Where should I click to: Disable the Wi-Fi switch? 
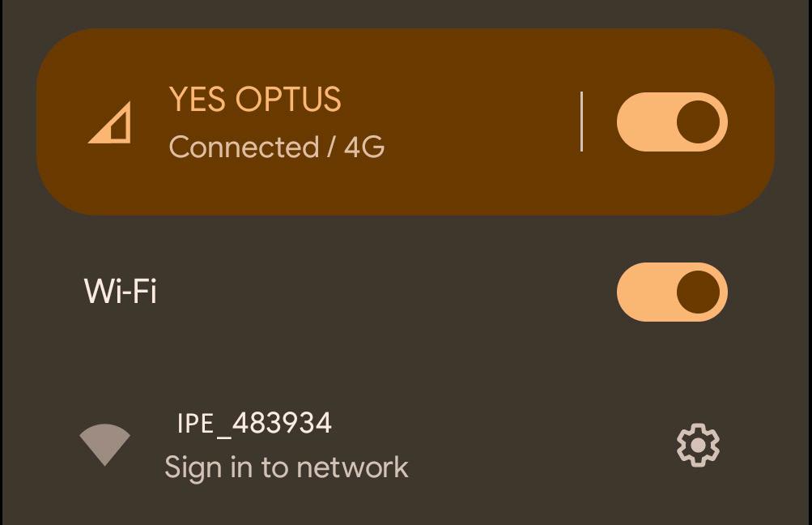click(672, 292)
